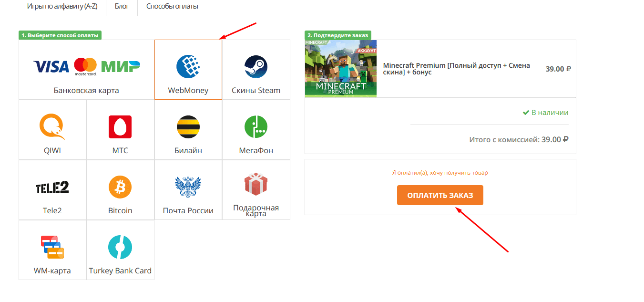Pick Tele2 payment option logo
This screenshot has height=302, width=644.
(52, 187)
